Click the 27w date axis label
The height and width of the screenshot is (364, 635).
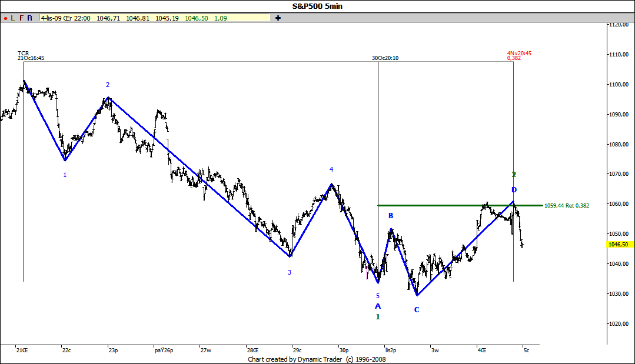[x=206, y=350]
